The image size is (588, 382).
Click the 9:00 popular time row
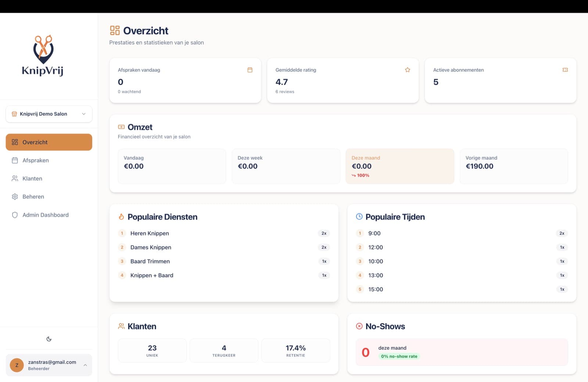tap(462, 233)
